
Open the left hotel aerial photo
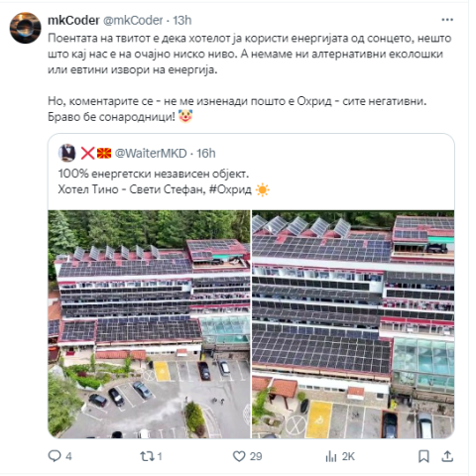(x=149, y=324)
